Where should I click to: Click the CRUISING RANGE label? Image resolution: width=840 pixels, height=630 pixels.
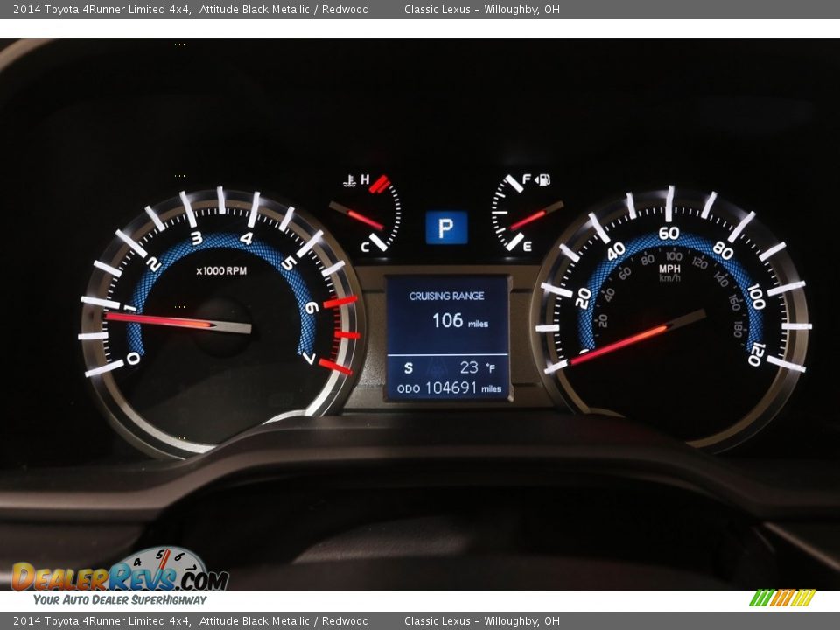[x=447, y=296]
